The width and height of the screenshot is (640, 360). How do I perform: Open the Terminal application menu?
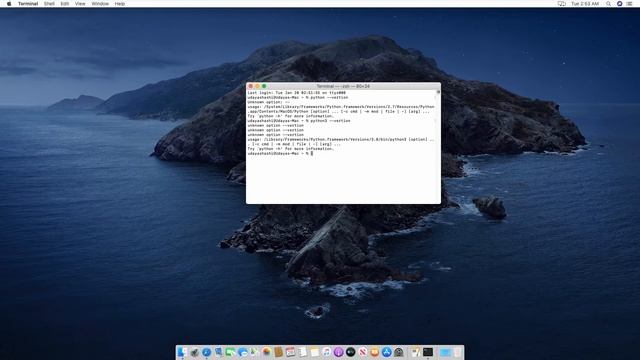pos(28,4)
